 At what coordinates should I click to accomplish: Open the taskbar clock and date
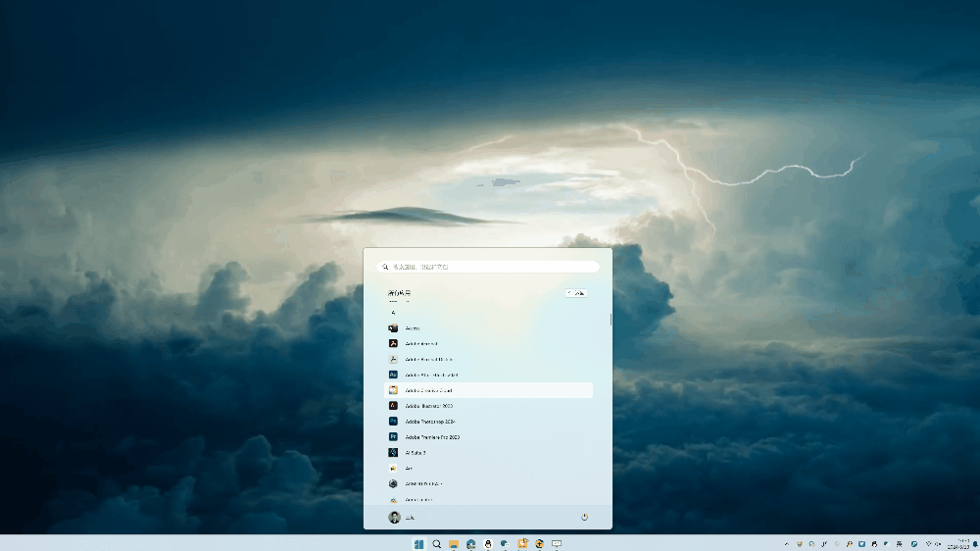(962, 544)
